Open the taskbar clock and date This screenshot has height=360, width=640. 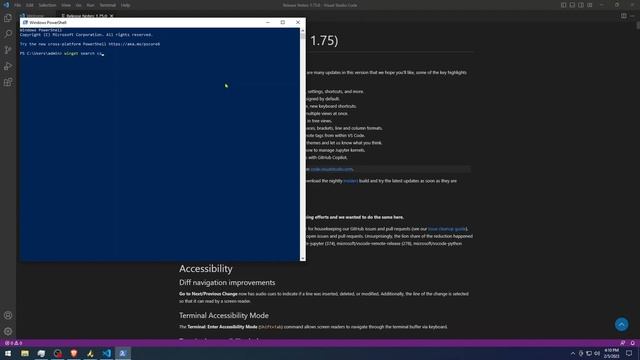611,353
